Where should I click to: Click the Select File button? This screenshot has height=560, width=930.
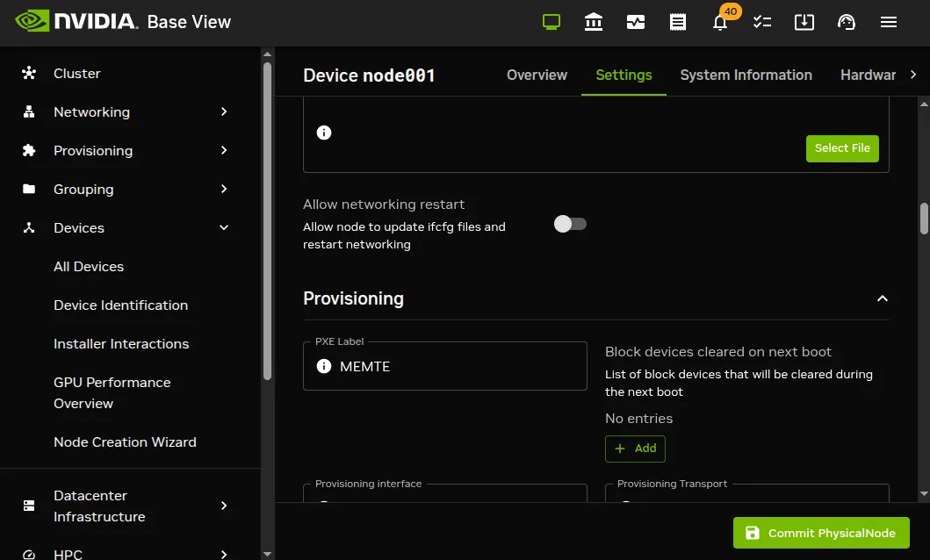click(842, 148)
